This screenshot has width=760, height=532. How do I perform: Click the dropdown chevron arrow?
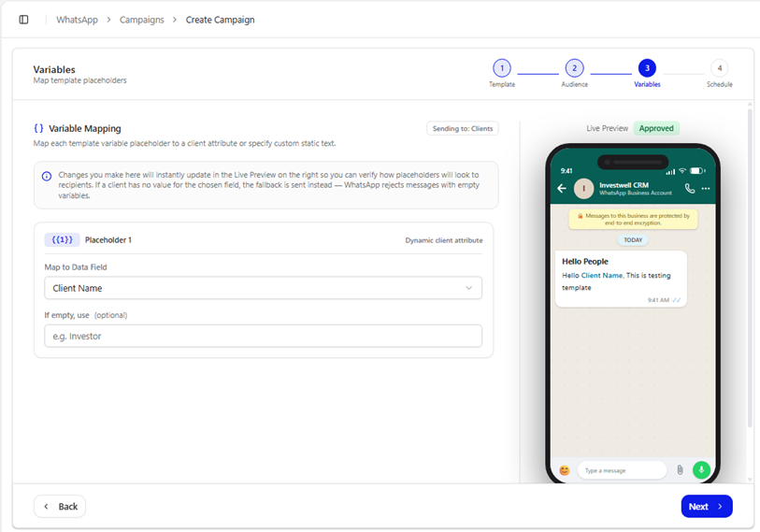[x=468, y=288]
